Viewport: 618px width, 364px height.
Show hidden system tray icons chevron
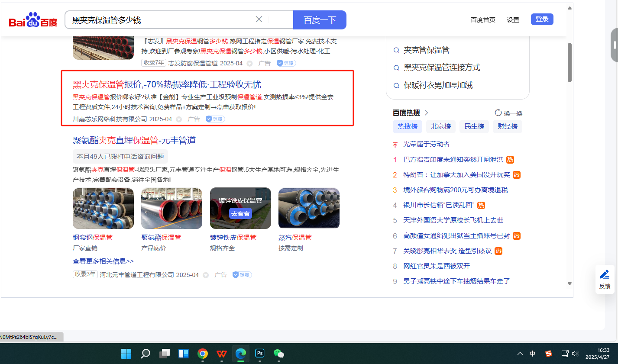[x=520, y=354]
